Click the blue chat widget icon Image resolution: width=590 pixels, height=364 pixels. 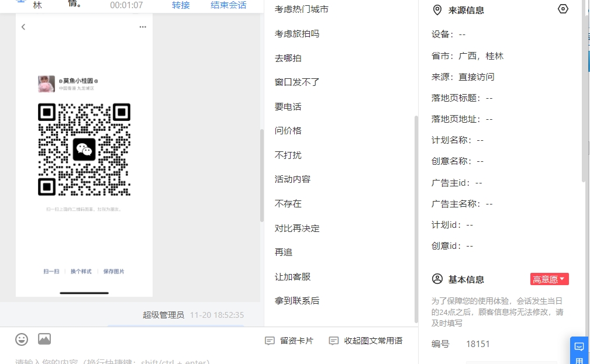(579, 346)
